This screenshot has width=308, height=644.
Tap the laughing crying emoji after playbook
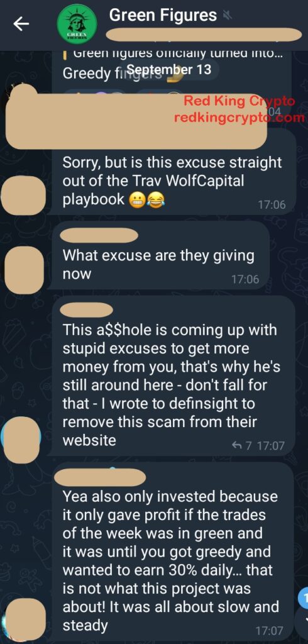pos(154,200)
